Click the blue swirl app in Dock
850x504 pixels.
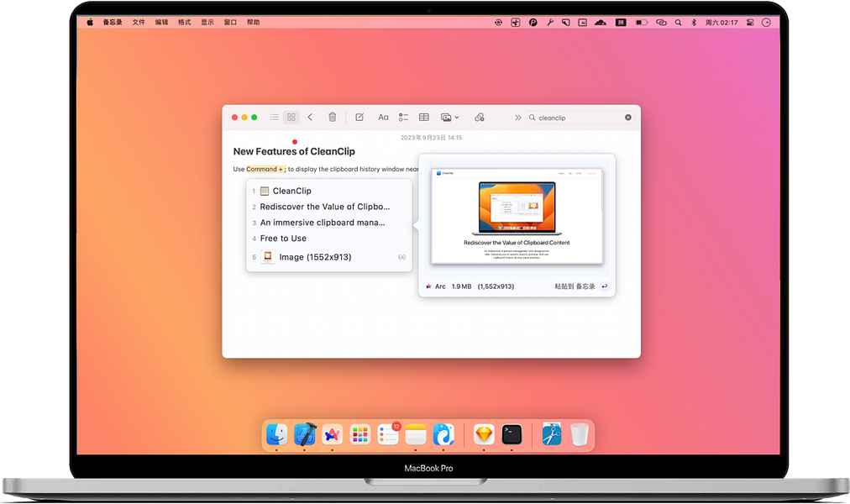point(443,434)
